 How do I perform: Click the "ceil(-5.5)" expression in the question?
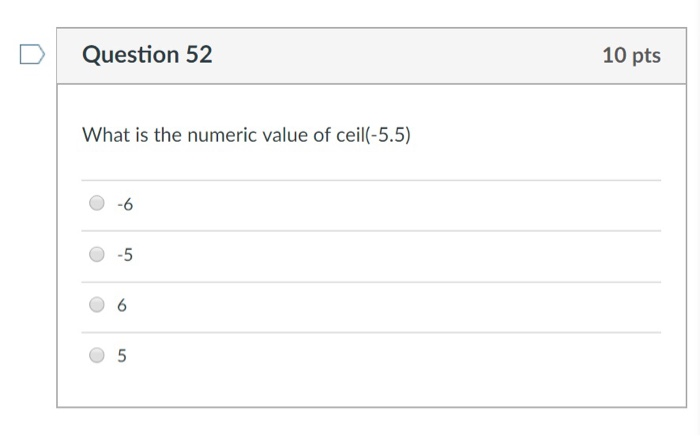coord(373,134)
